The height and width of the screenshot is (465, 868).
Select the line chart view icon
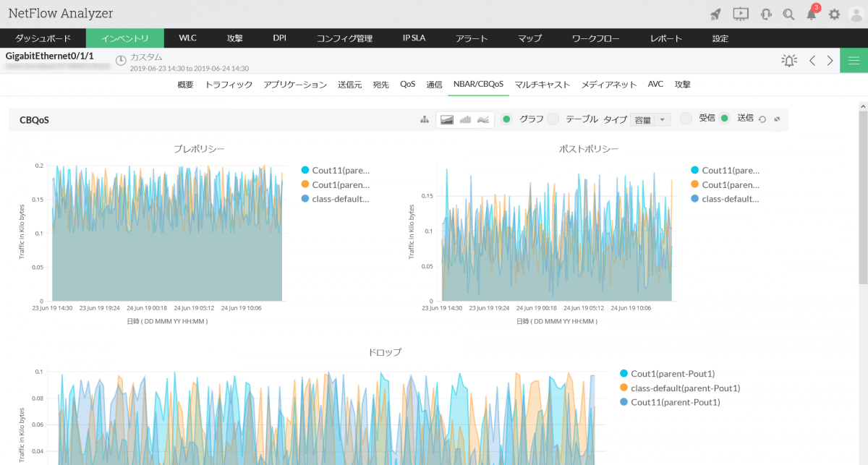coord(483,119)
